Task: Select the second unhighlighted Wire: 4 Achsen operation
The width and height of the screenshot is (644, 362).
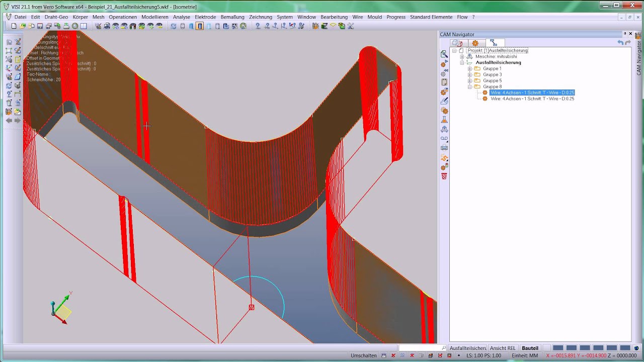Action: click(532, 99)
